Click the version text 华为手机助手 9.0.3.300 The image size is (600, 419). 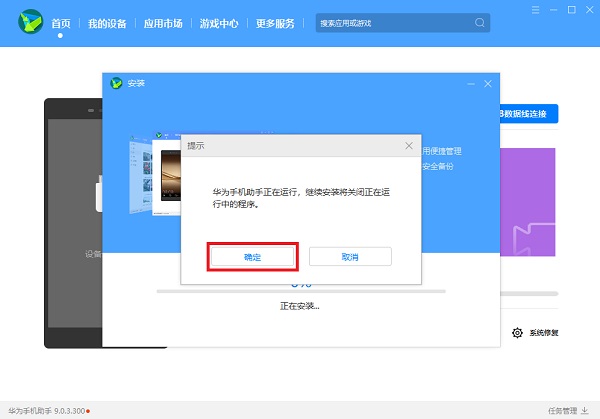coord(47,411)
